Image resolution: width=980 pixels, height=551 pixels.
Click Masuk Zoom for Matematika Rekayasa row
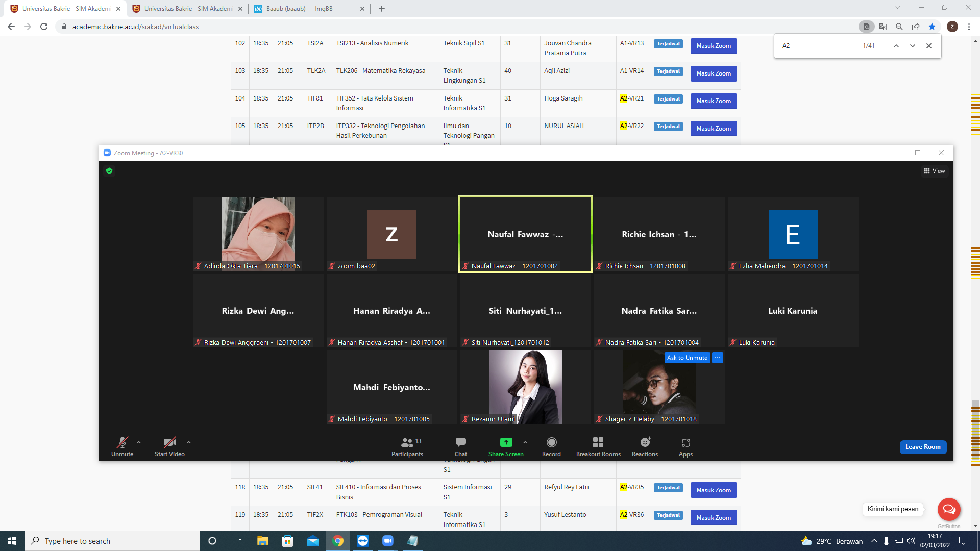(714, 73)
